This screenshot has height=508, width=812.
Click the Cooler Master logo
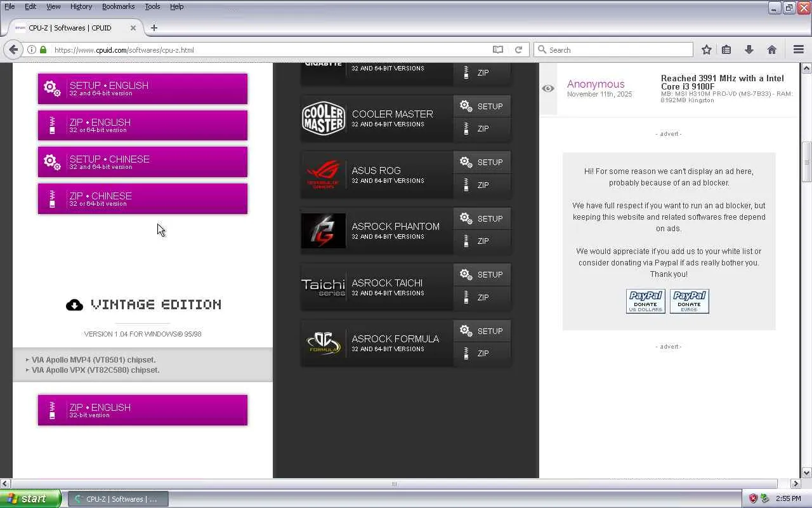point(324,118)
